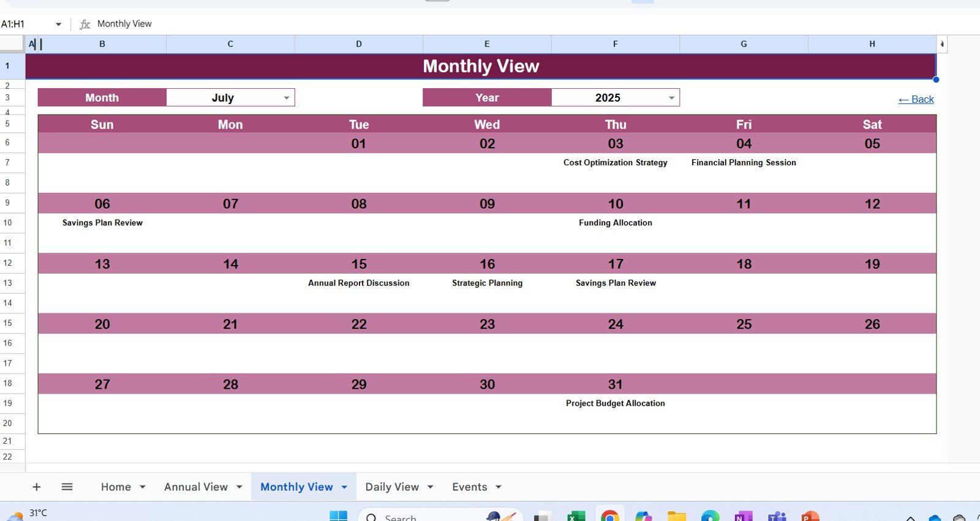Switch to the Annual View sheet tab
This screenshot has height=521, width=980.
[195, 487]
